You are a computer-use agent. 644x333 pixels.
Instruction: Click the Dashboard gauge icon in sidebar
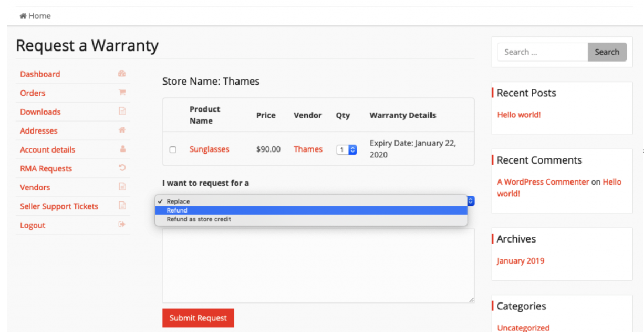pyautogui.click(x=122, y=74)
